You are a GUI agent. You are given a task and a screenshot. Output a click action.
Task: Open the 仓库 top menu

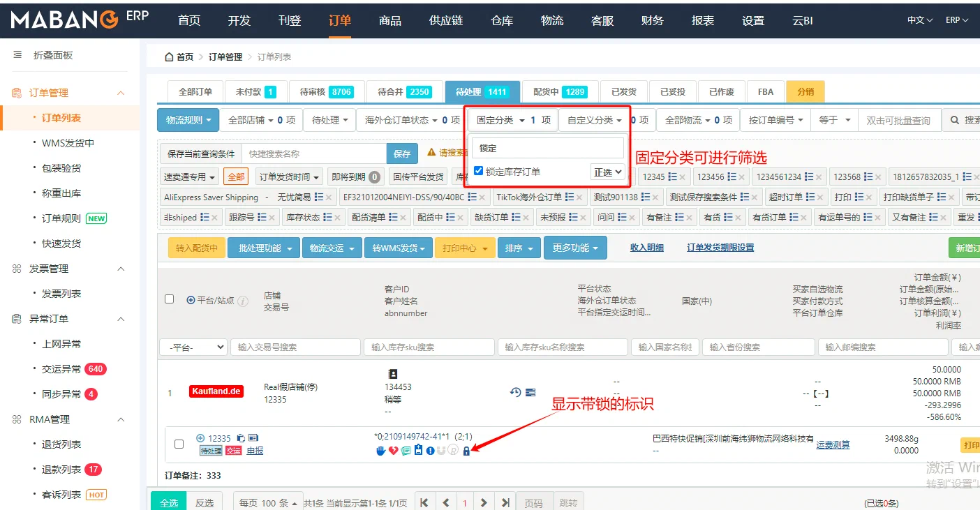pos(502,20)
